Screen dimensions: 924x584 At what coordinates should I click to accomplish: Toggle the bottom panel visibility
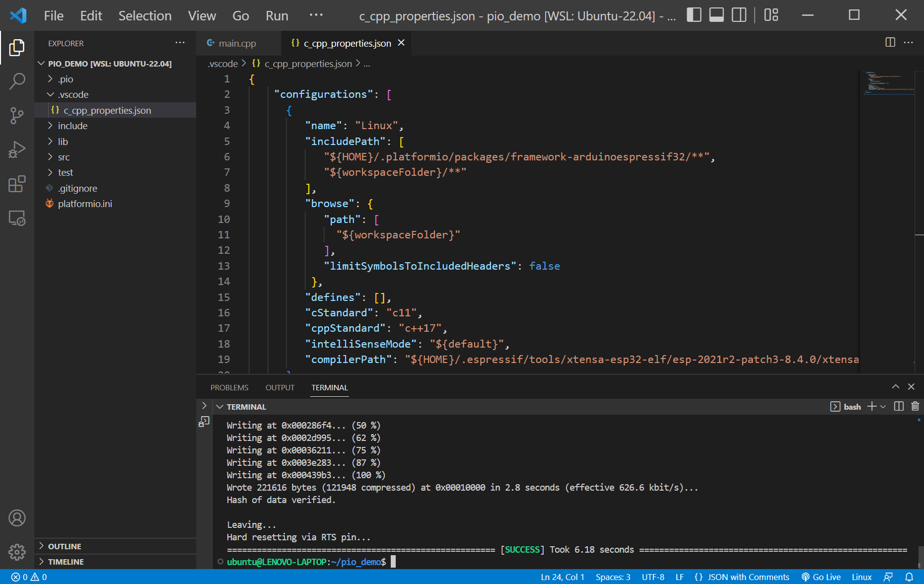point(716,15)
